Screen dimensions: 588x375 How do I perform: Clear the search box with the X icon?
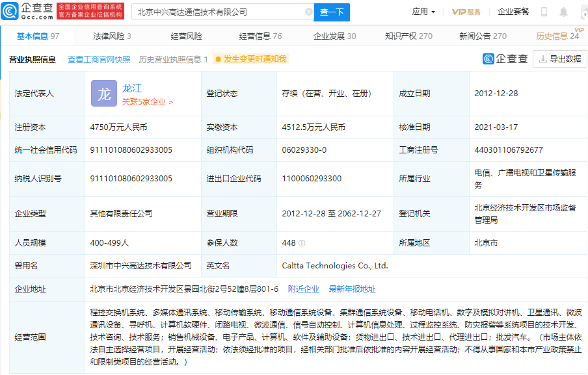click(x=308, y=12)
